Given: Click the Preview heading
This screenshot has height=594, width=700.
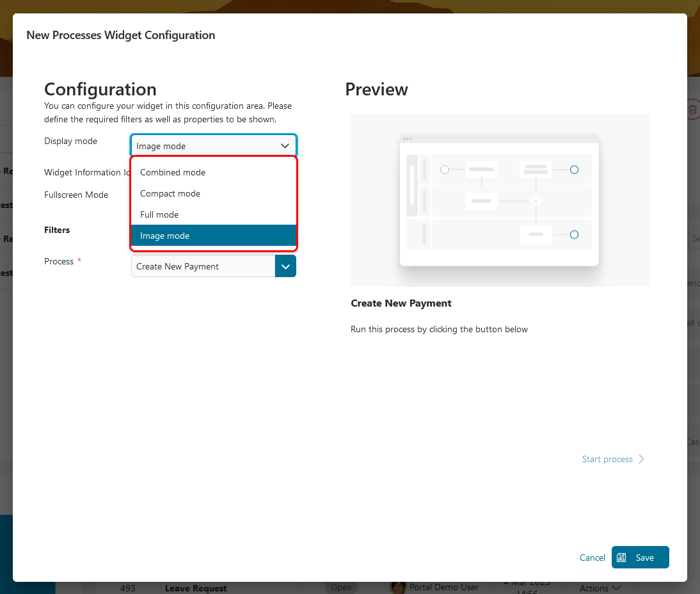Looking at the screenshot, I should pyautogui.click(x=376, y=90).
